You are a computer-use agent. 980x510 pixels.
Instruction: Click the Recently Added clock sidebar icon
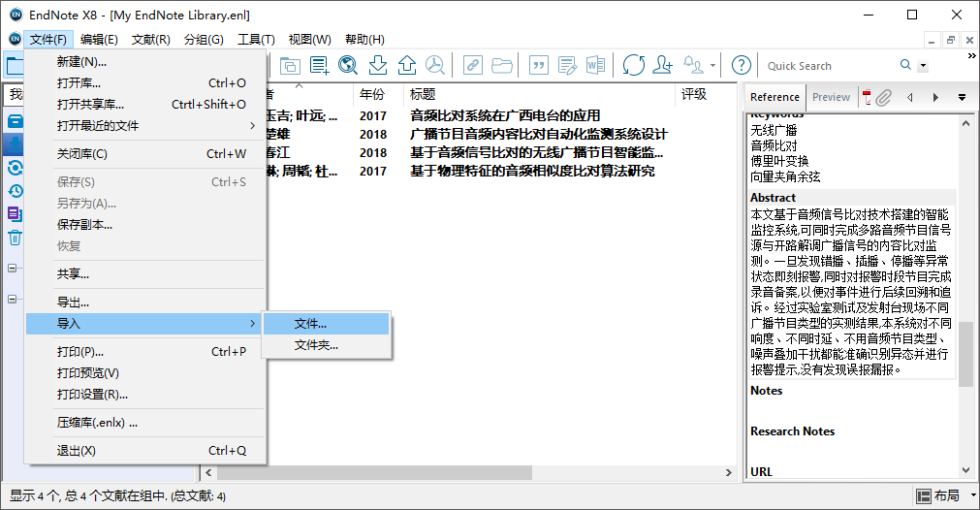(15, 191)
